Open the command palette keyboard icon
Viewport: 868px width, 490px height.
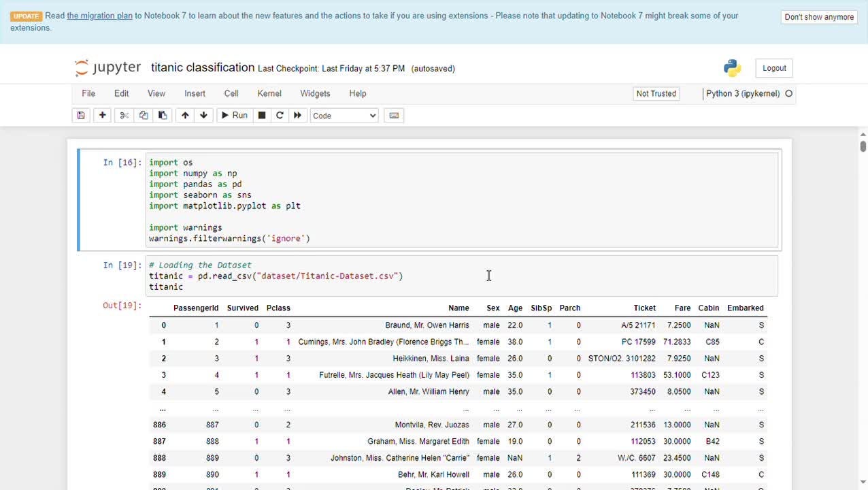[x=394, y=116]
